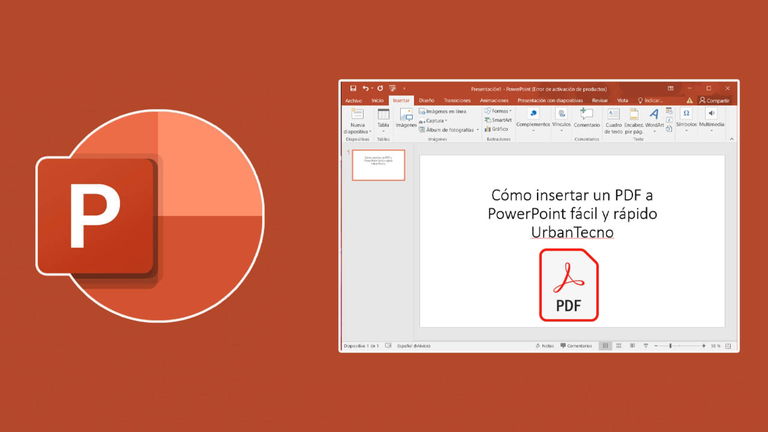Toggle the Comentarios pane button
Viewport: 768px width, 432px height.
[576, 346]
